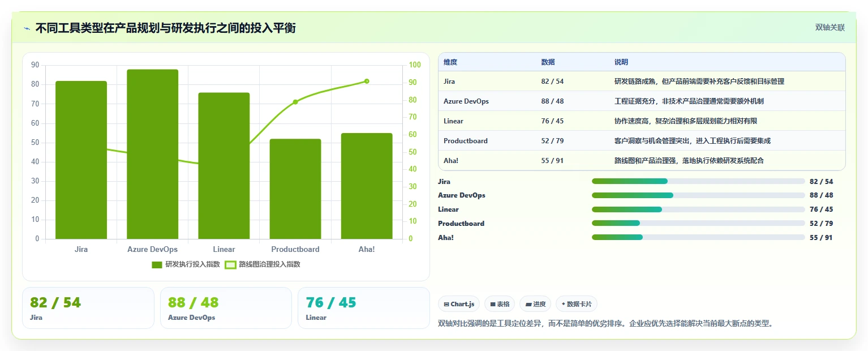
Task: Click the icon inside the 表格 chip
Action: click(x=493, y=305)
